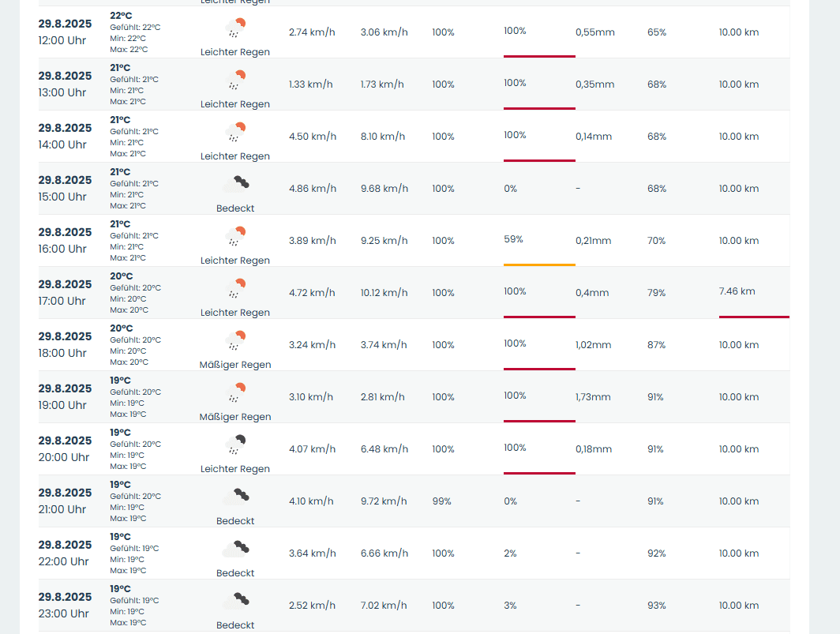Click the 92% humidity value
This screenshot has width=840, height=634.
pos(656,553)
